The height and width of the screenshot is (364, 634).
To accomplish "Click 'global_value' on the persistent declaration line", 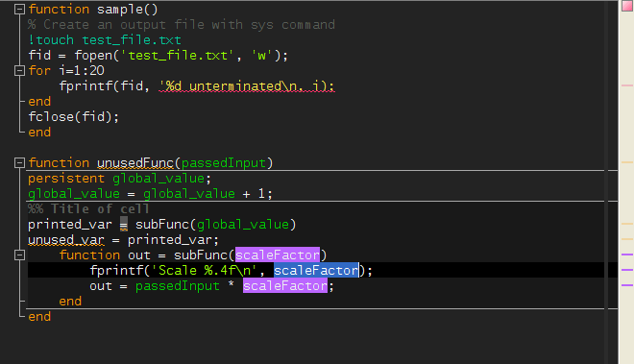I will [x=158, y=179].
